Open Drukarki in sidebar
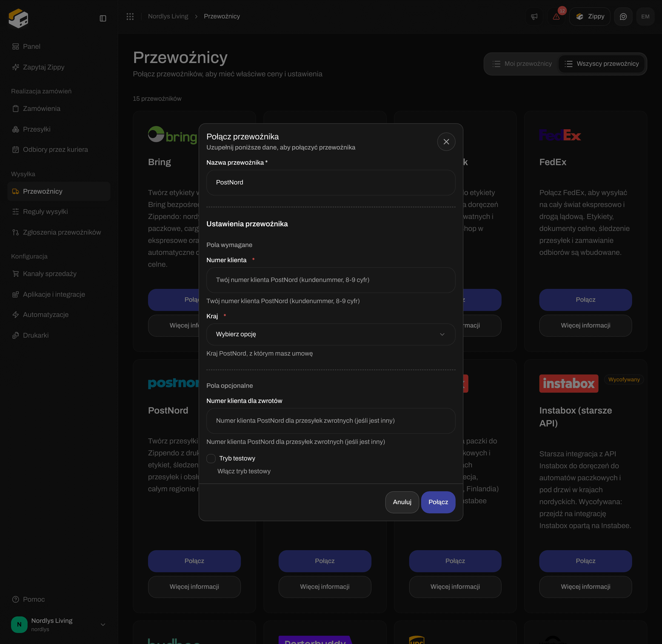Image resolution: width=662 pixels, height=644 pixels. [59, 335]
